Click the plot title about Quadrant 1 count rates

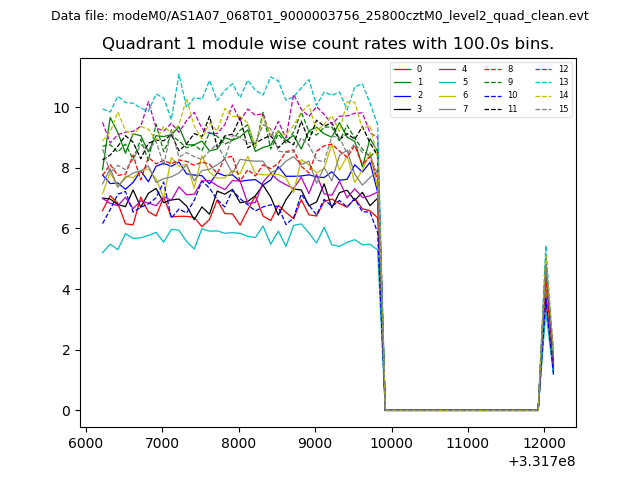(327, 44)
